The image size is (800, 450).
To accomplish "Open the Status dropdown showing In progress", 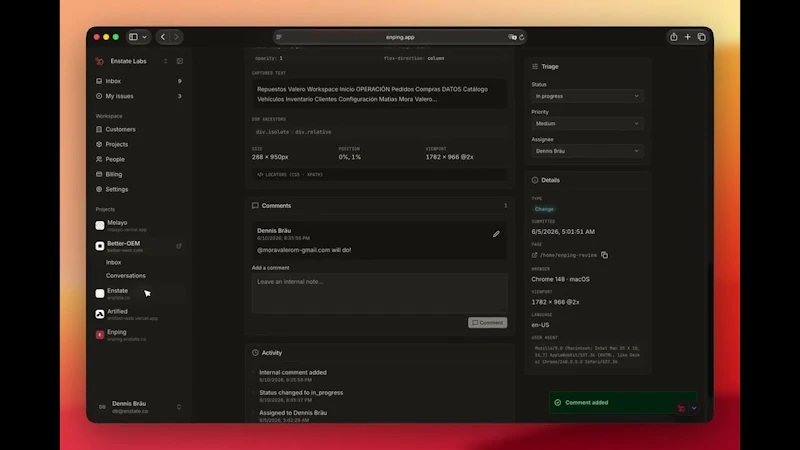I will point(587,96).
